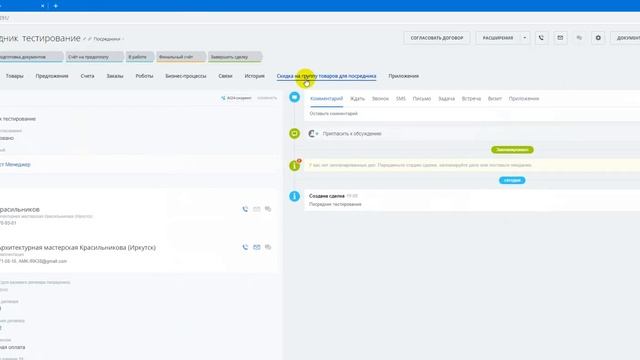Set deal stage to Финальный счёт
This screenshot has height=360, width=640.
tap(181, 57)
